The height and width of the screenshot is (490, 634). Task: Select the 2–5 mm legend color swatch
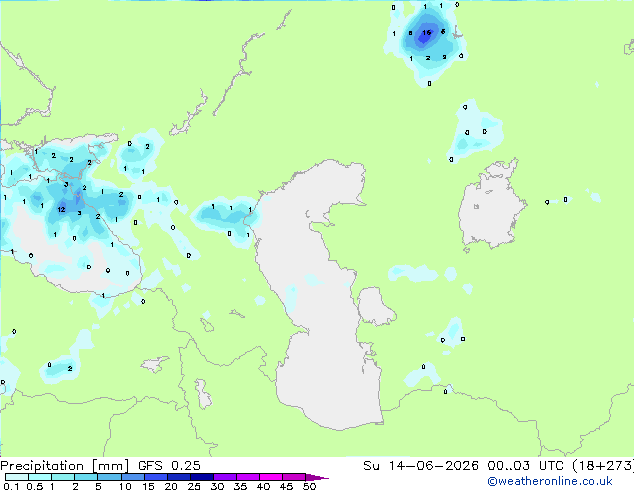(86, 477)
